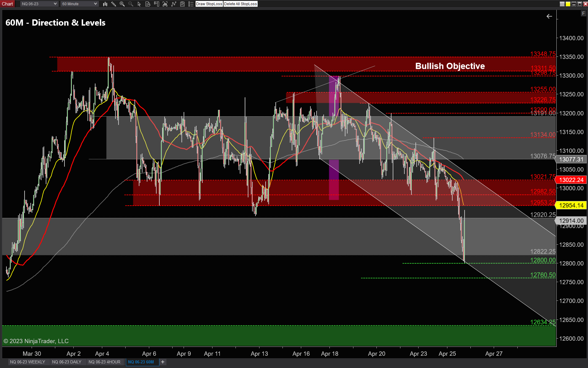Image resolution: width=588 pixels, height=368 pixels.
Task: Click the 12760.50 green support label
Action: [543, 275]
